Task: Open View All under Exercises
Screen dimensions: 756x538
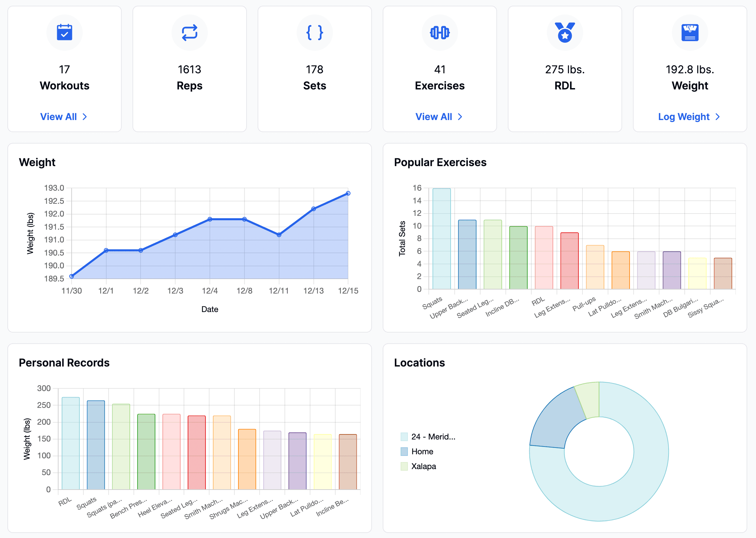Action: (x=439, y=117)
